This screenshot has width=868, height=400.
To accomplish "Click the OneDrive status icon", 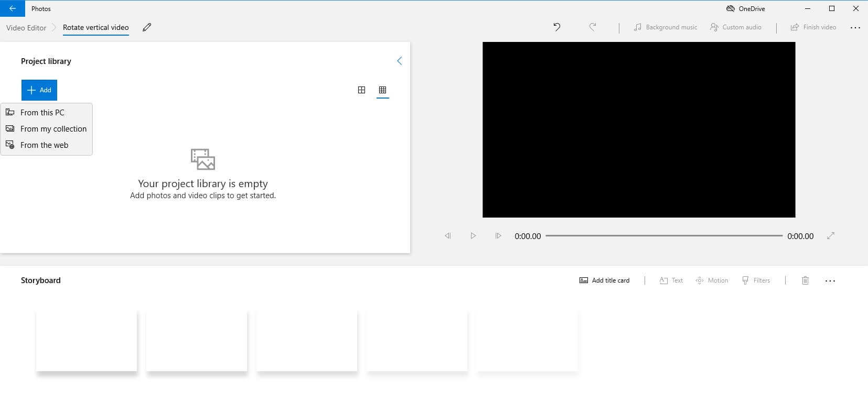I will pos(730,8).
